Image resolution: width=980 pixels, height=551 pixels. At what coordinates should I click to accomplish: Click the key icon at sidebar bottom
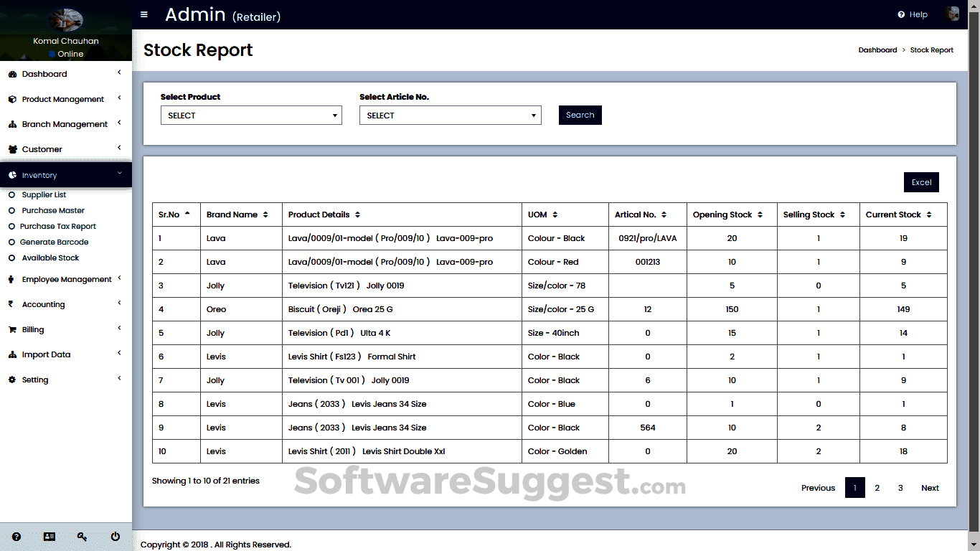pos(82,536)
